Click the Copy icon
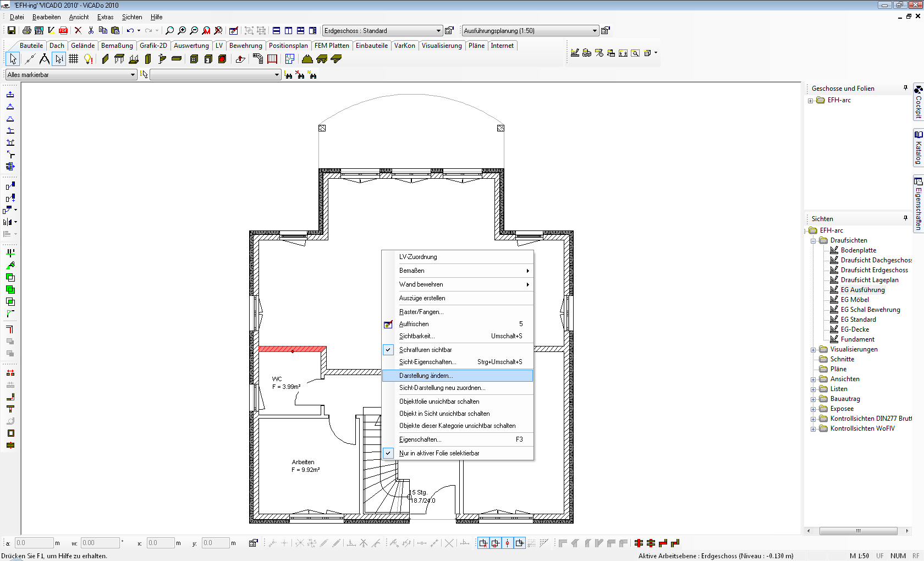The image size is (924, 561). 103,30
